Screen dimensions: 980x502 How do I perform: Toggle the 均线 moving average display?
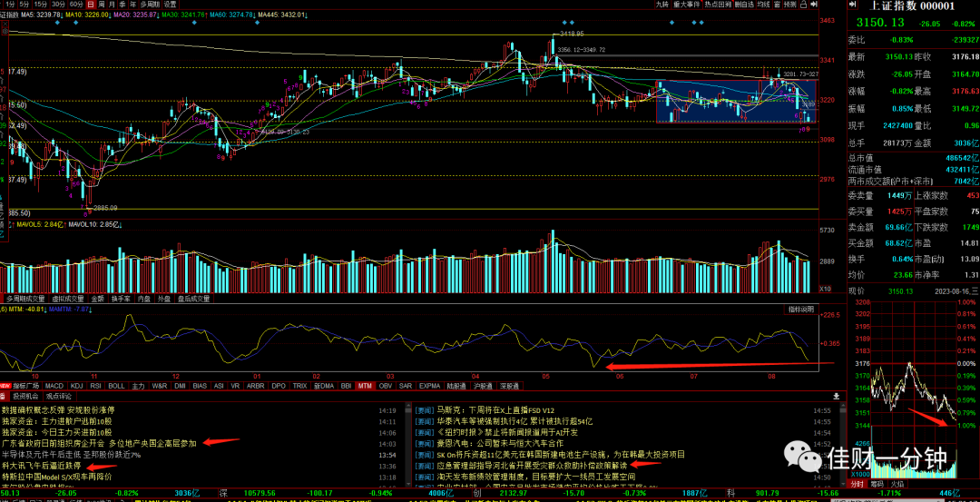[x=763, y=5]
